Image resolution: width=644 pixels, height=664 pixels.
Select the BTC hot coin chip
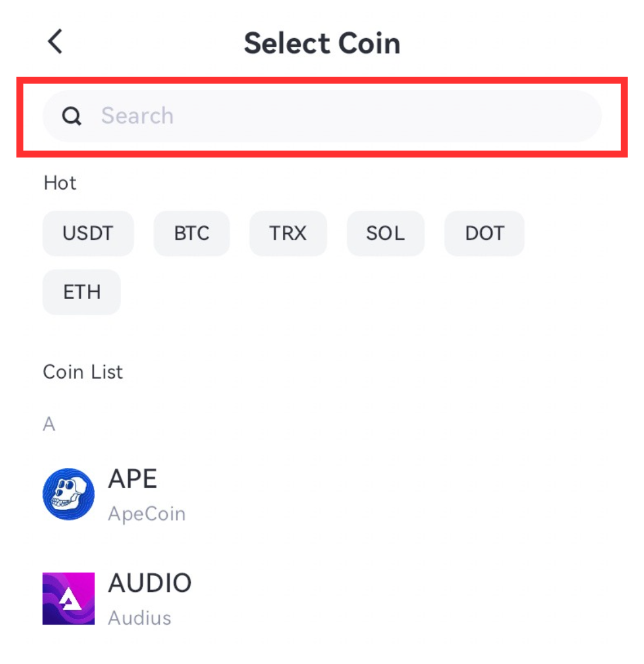pos(192,233)
